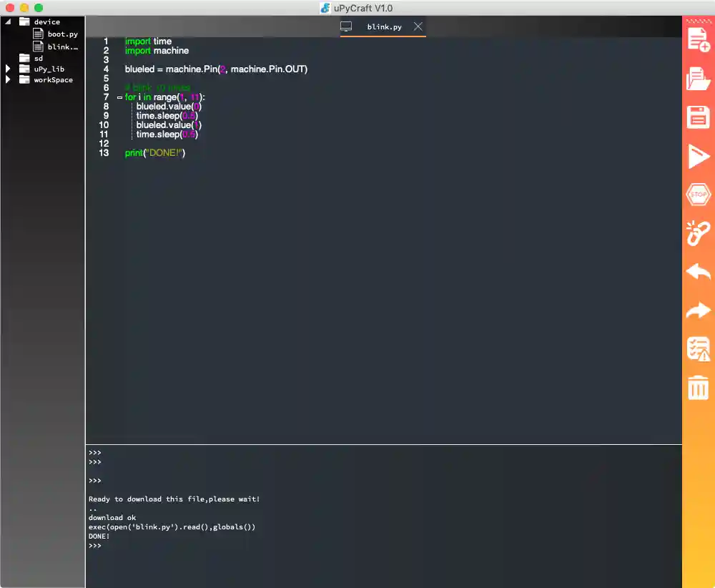Select the sd folder in the sidebar
This screenshot has height=588, width=715.
click(39, 57)
